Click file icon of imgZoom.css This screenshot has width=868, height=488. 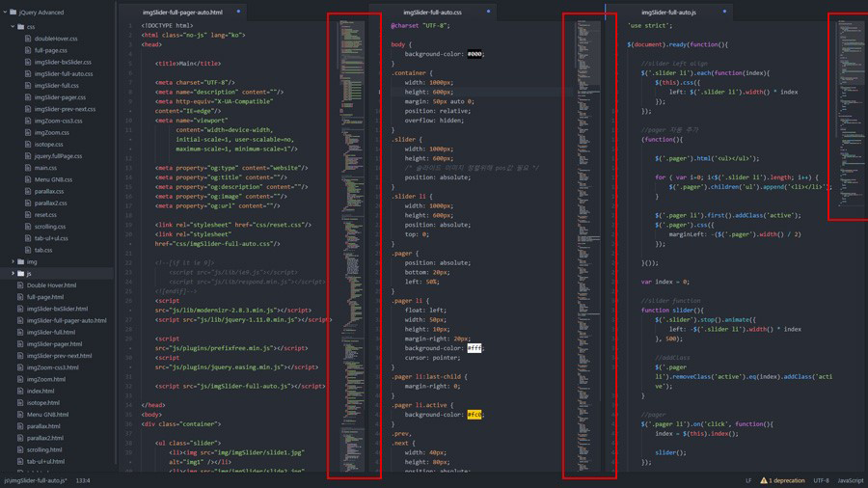click(28, 132)
